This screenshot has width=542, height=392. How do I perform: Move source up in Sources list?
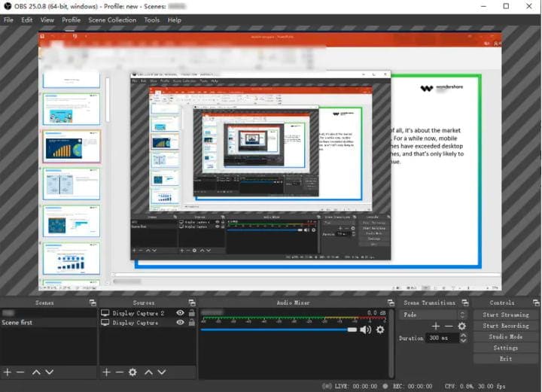148,372
